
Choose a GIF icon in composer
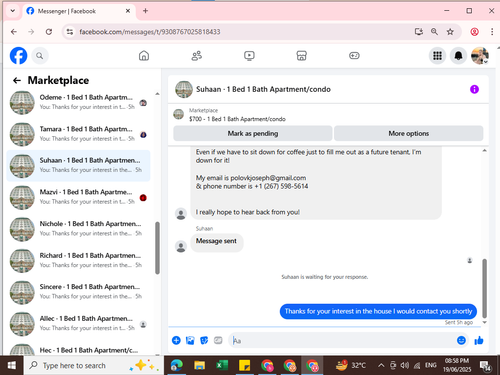click(x=218, y=340)
